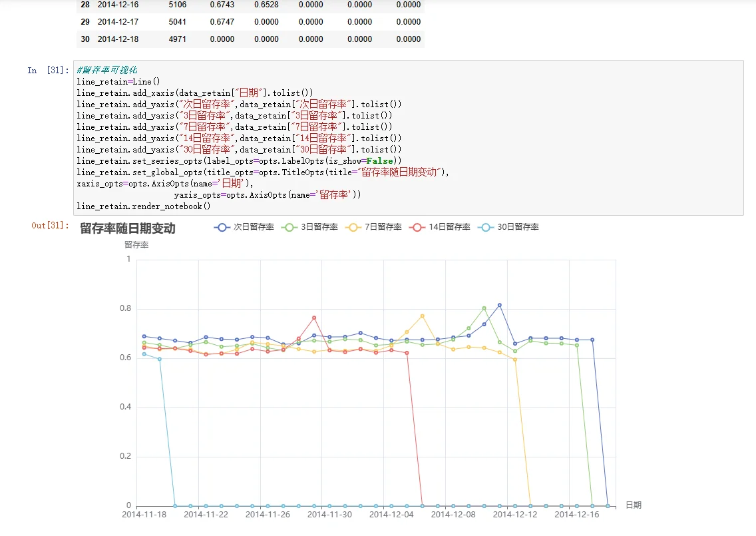The width and height of the screenshot is (756, 536).
Task: Click the add_yaxis 30日留存率 code line
Action: coord(239,150)
